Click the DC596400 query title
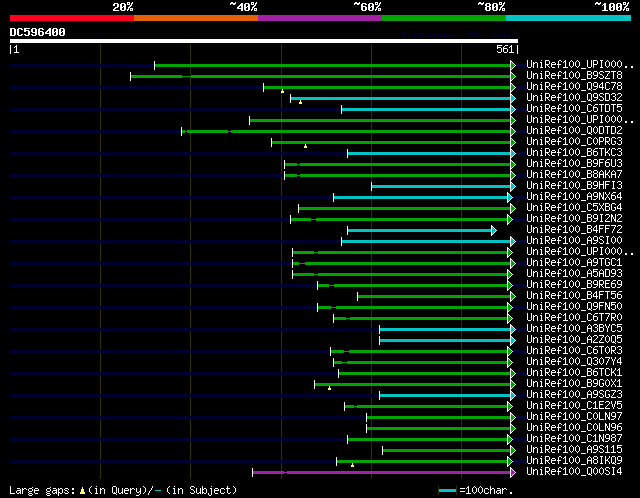The height and width of the screenshot is (498, 640). [38, 32]
